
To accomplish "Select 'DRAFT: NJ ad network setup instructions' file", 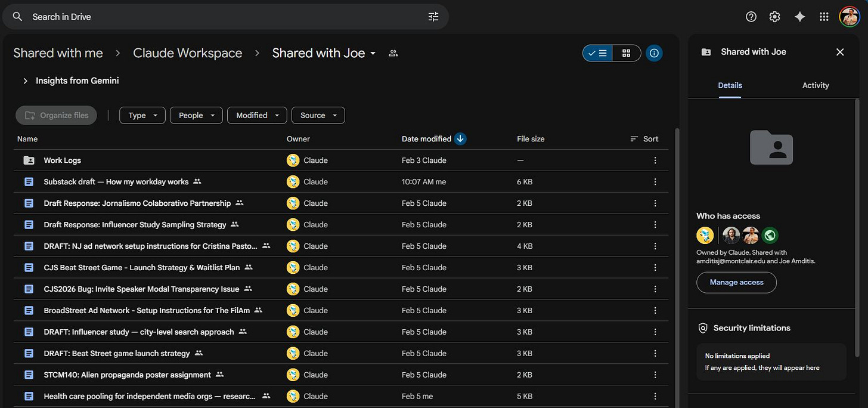I will 151,246.
